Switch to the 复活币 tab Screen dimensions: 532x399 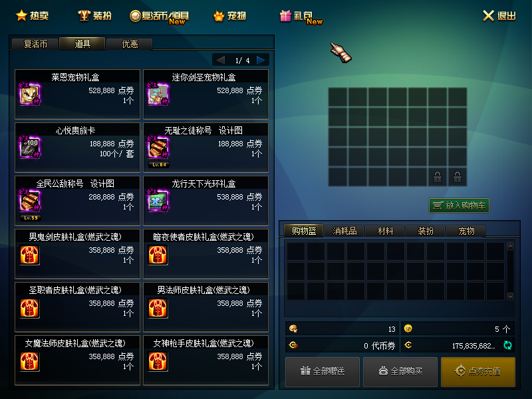click(35, 44)
